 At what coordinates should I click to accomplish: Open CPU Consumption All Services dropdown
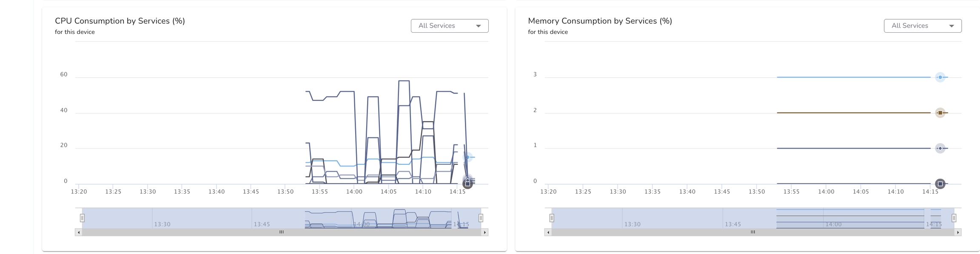(449, 26)
